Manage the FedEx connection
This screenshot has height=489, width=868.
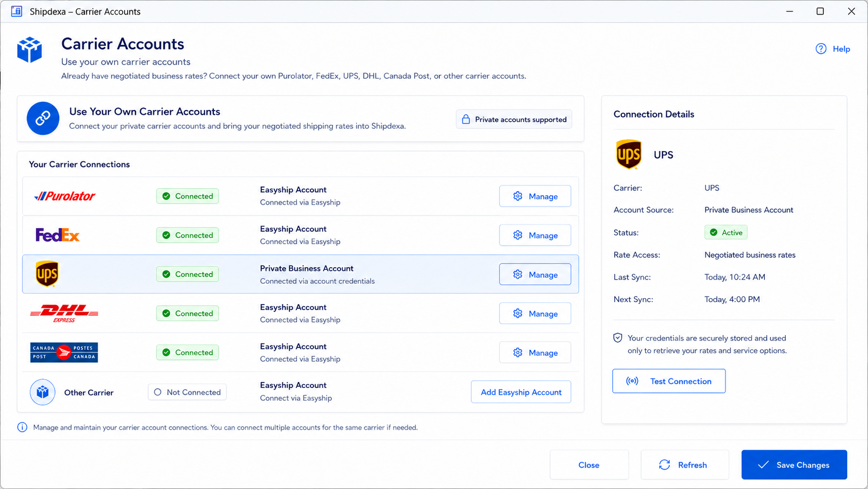pyautogui.click(x=535, y=235)
